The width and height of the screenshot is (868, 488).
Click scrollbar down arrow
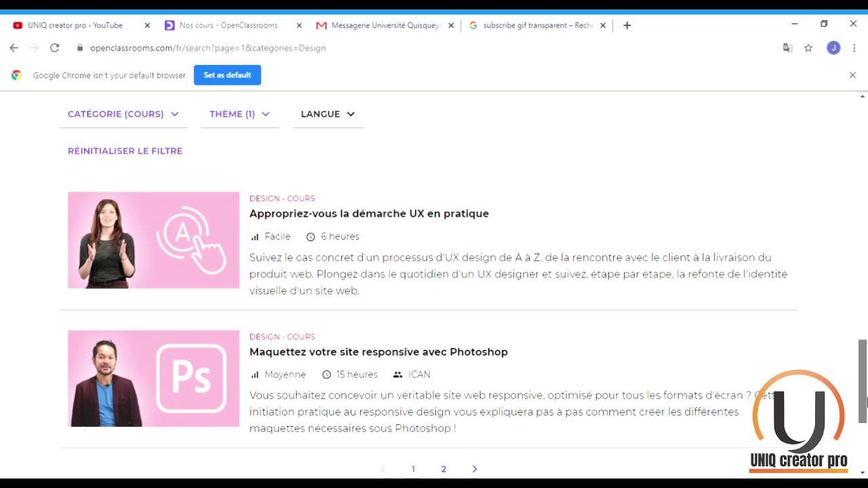pos(863,472)
